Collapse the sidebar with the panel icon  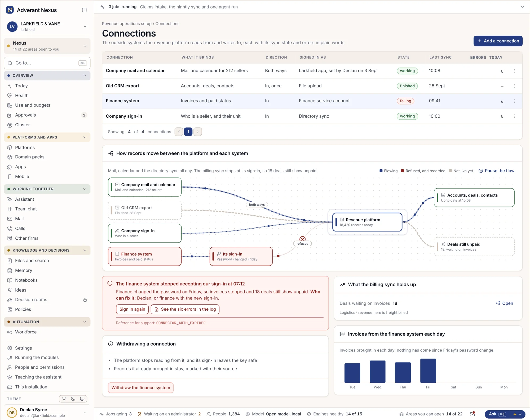pyautogui.click(x=84, y=10)
